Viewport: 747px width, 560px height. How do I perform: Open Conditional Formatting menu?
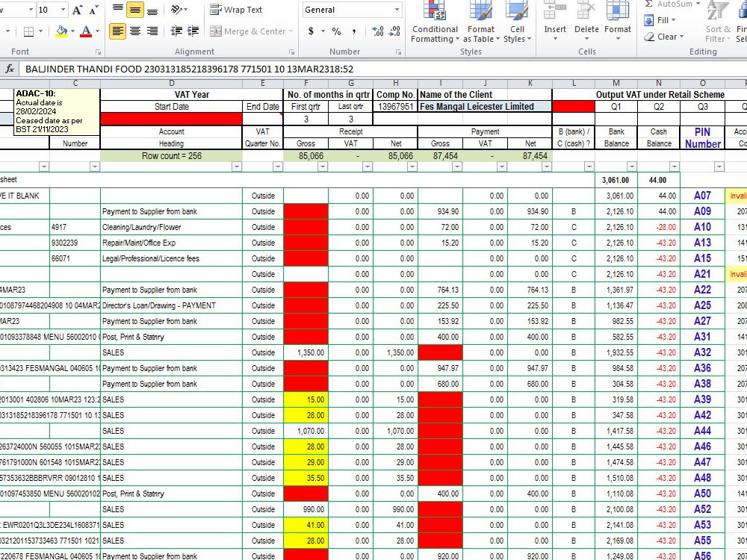[x=435, y=22]
